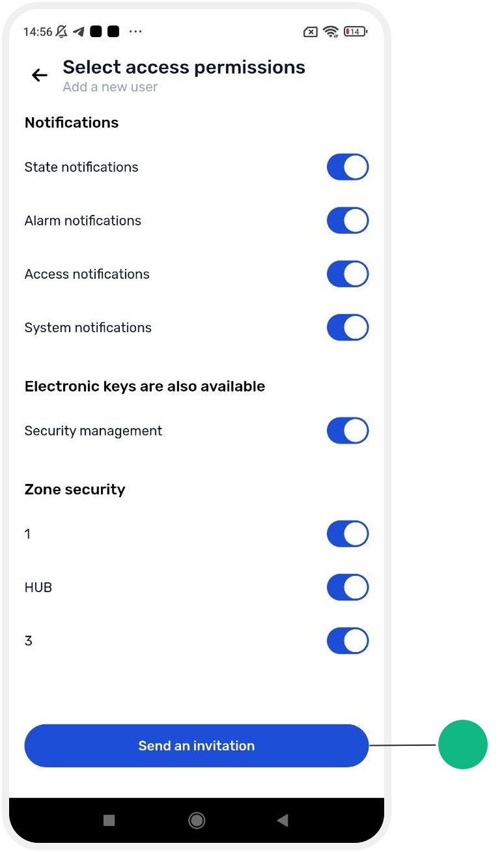
Task: Tap the Telegram paper-plane status icon
Action: click(x=79, y=31)
